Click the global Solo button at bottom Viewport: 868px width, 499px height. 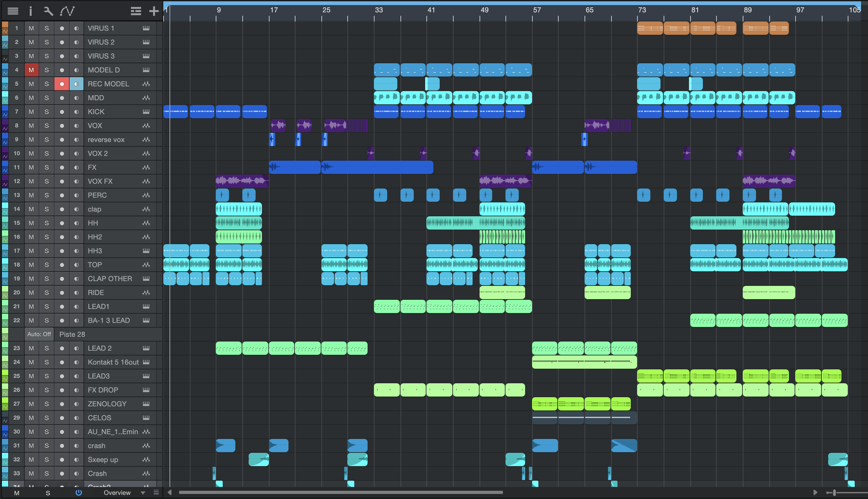click(x=48, y=493)
